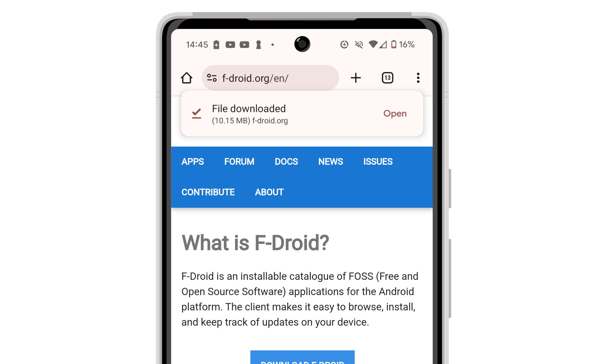Viewport: 607px width, 364px height.
Task: Tap the tab count badge showing 13
Action: [x=387, y=78]
